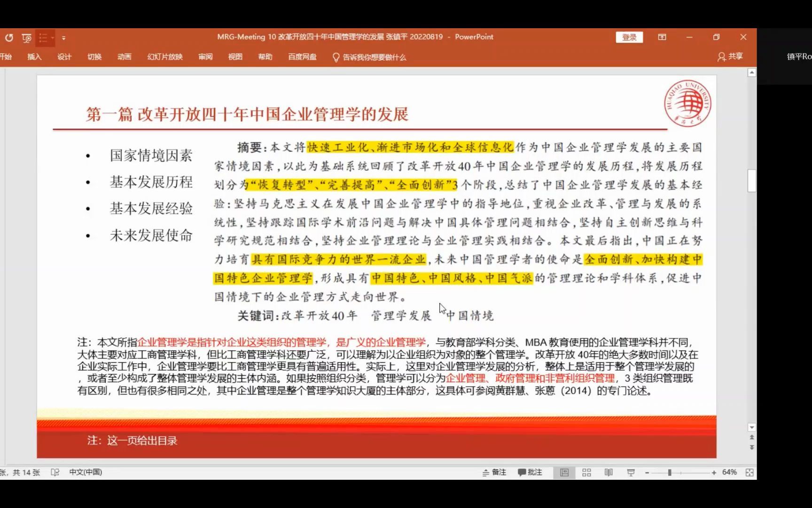The width and height of the screenshot is (812, 508).
Task: Click the vertical scrollbar thumb
Action: (752, 181)
